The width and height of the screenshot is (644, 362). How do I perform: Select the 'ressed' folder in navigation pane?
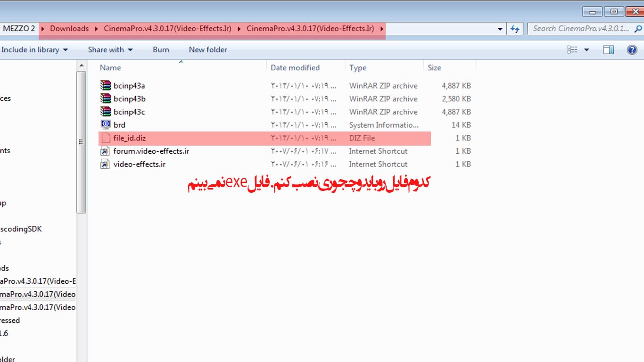click(10, 320)
